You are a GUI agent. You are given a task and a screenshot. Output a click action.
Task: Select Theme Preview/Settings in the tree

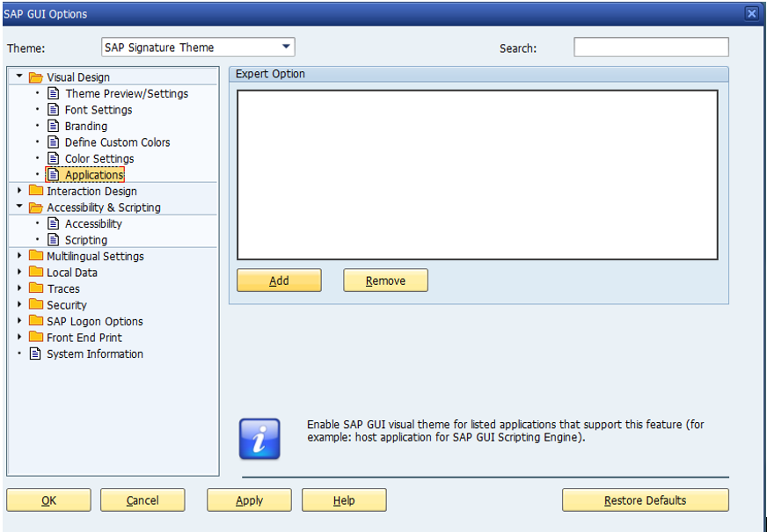tap(127, 93)
